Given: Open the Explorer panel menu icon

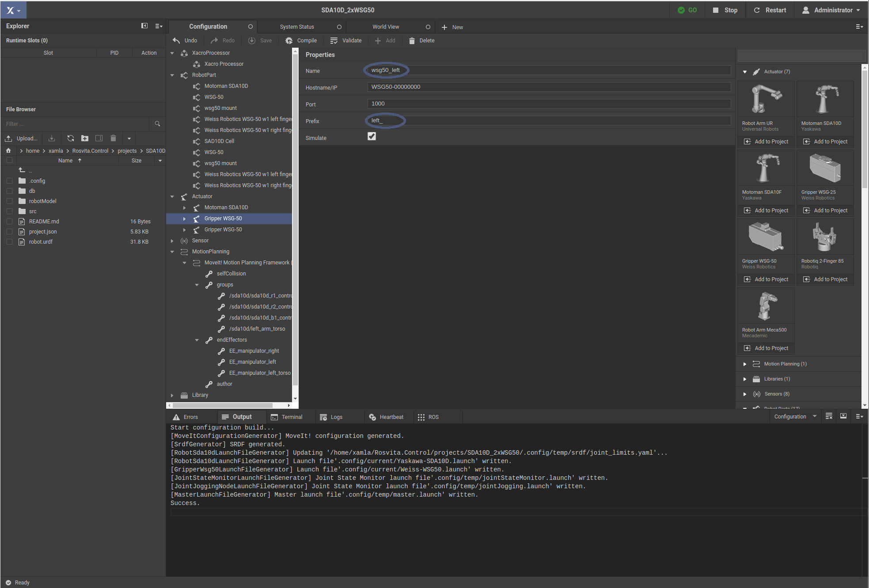Looking at the screenshot, I should [x=159, y=26].
